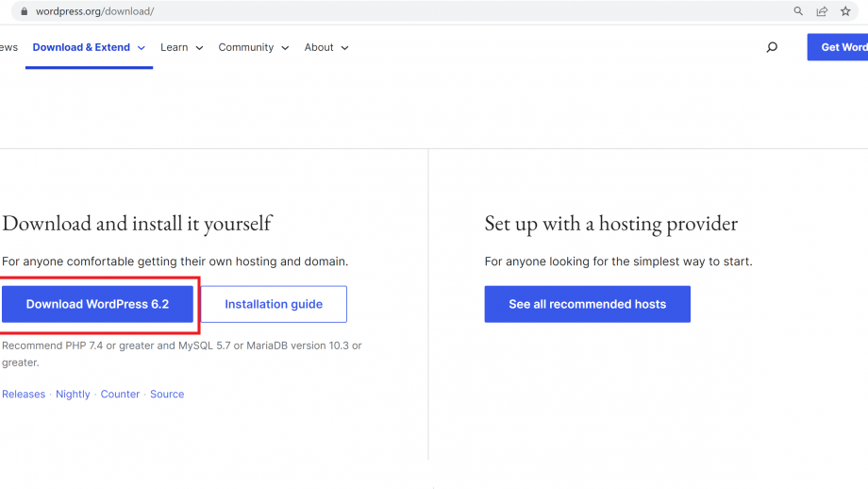Expand the Download & Extend chevron
The height and width of the screenshot is (489, 868).
point(142,48)
